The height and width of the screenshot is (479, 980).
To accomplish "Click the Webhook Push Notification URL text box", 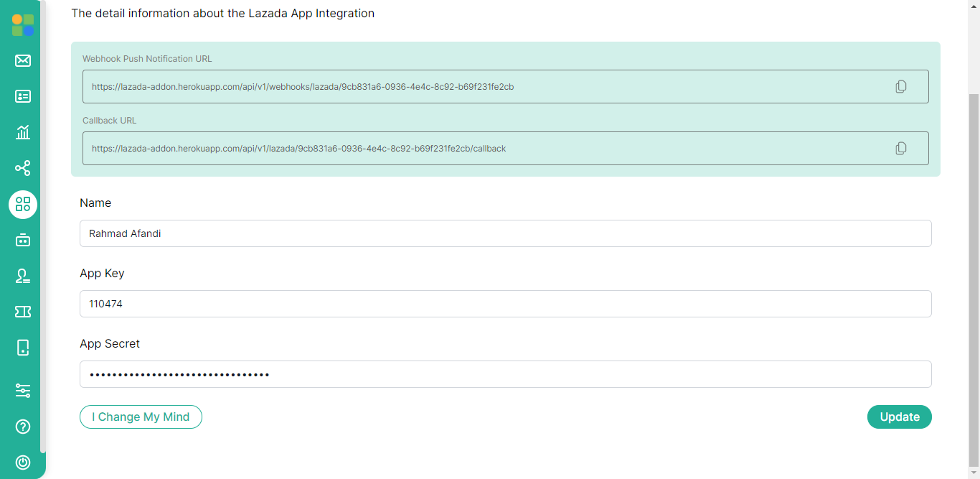I will [506, 87].
